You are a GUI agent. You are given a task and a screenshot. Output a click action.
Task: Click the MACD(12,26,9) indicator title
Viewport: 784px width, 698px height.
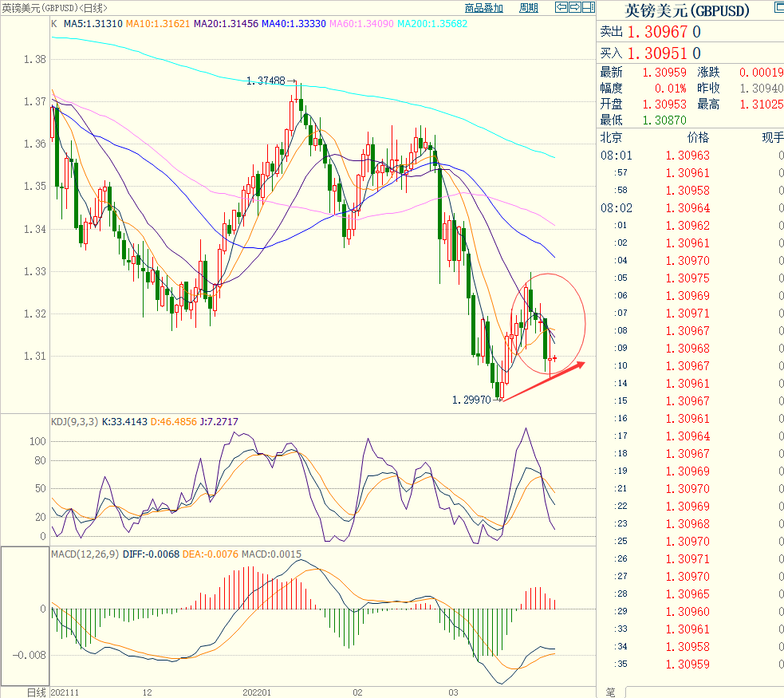[85, 554]
